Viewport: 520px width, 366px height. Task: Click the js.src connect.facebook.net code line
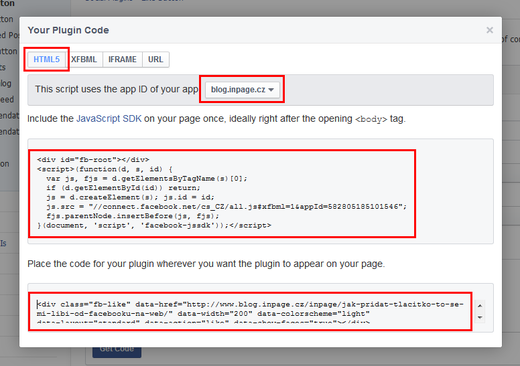pyautogui.click(x=227, y=207)
